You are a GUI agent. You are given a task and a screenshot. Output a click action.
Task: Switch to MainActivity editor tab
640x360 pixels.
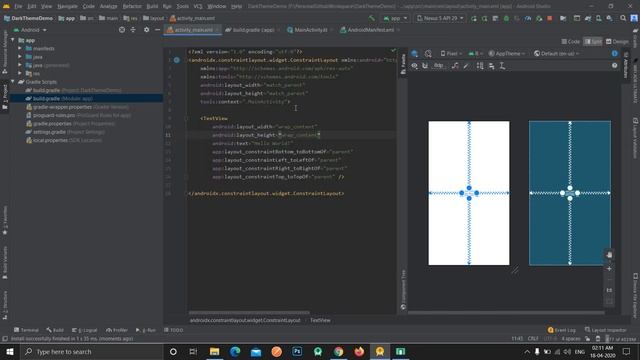coord(310,30)
